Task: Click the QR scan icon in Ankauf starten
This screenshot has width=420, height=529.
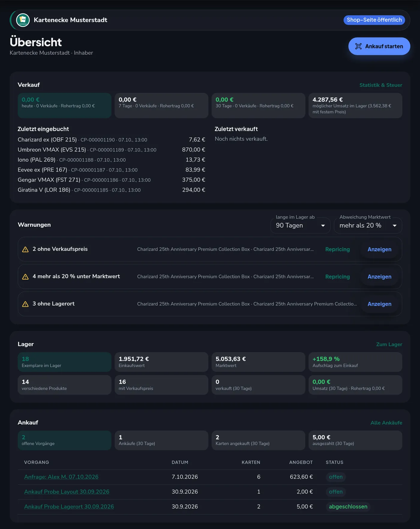Action: (358, 46)
